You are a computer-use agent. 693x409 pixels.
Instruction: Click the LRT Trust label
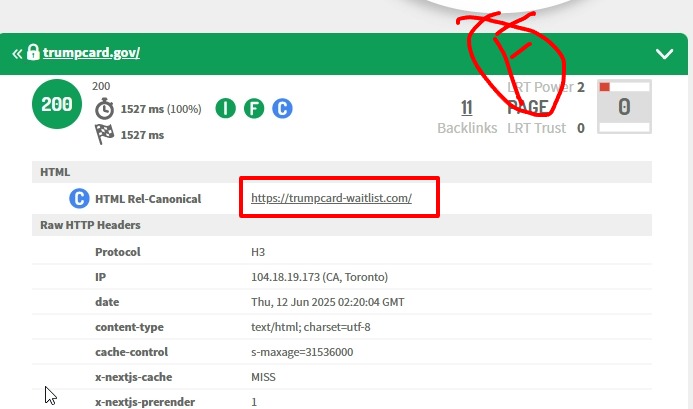[537, 128]
